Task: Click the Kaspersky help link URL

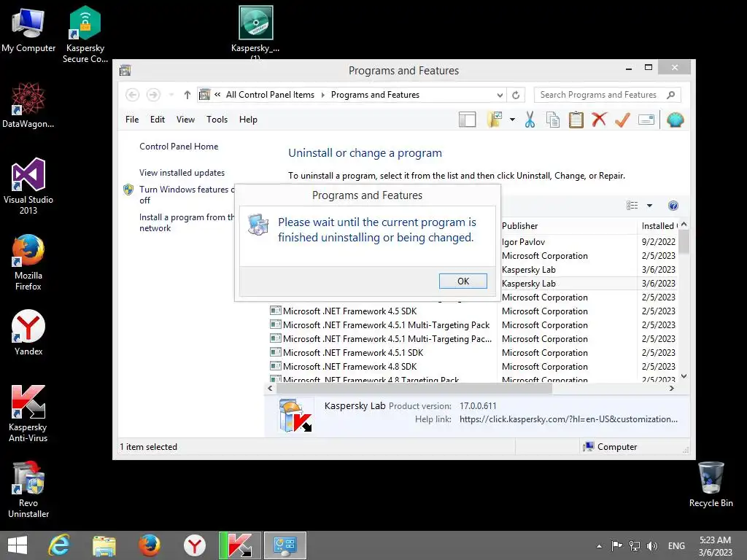Action: [568, 419]
